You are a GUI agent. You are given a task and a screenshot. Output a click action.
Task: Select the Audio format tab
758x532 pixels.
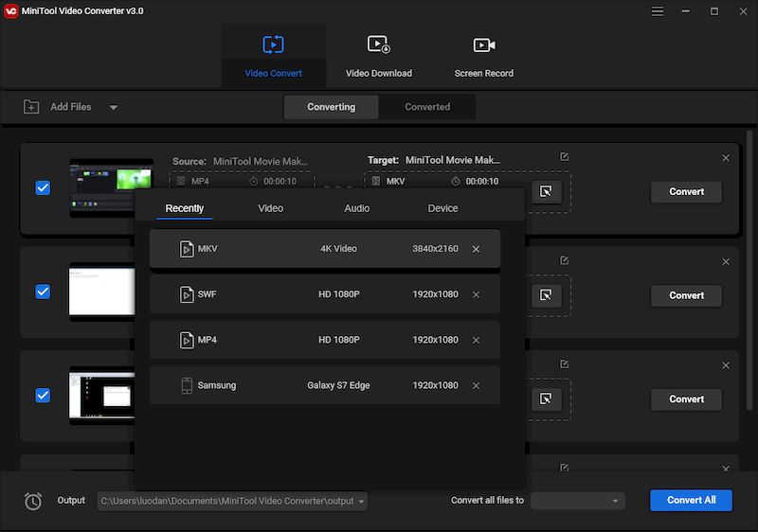pyautogui.click(x=357, y=208)
